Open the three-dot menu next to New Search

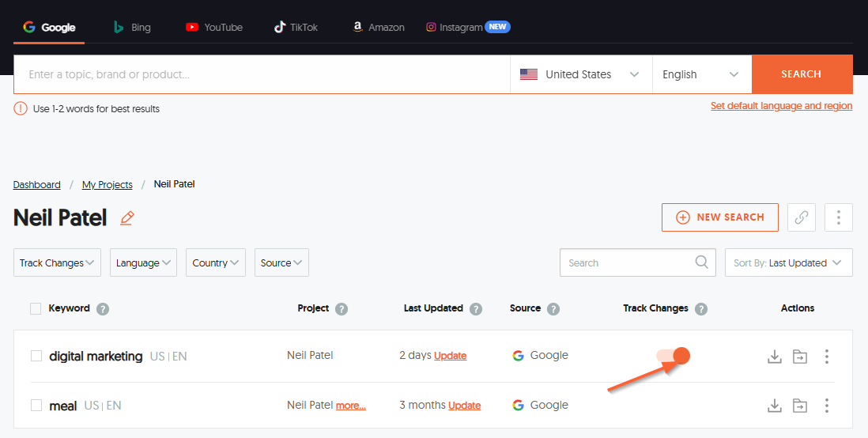pyautogui.click(x=838, y=217)
